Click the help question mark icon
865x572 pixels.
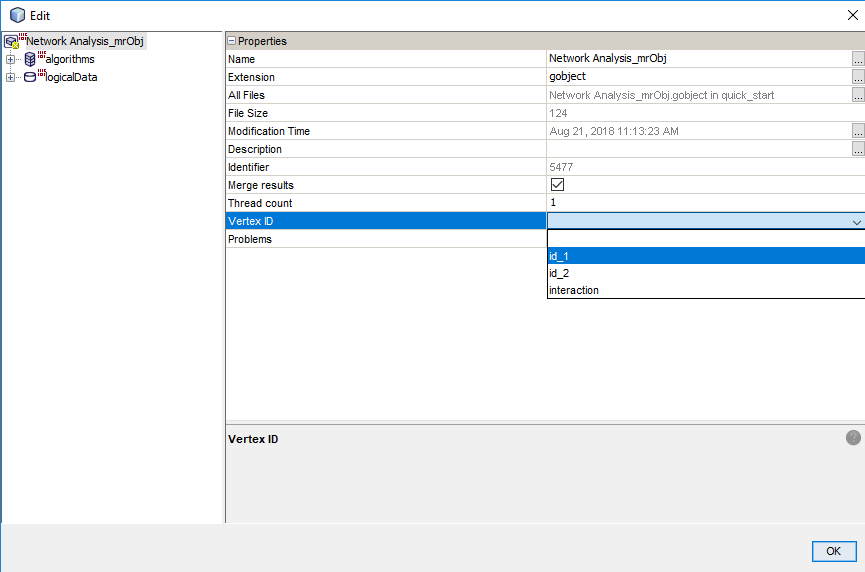pos(853,437)
